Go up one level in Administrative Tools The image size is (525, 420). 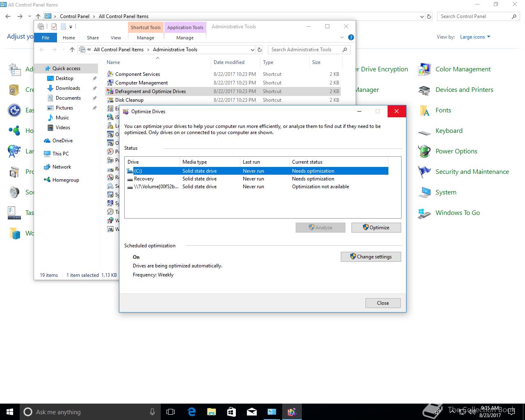coord(72,50)
